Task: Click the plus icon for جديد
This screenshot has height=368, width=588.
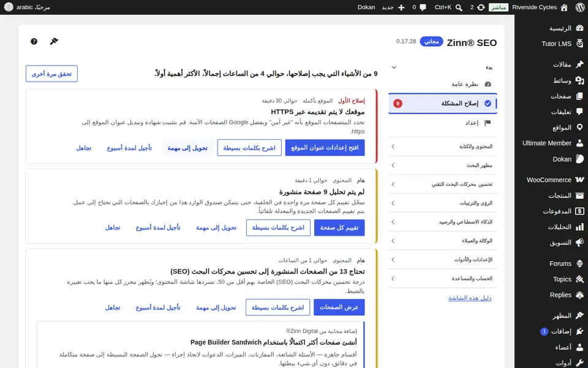Action: coord(401,7)
